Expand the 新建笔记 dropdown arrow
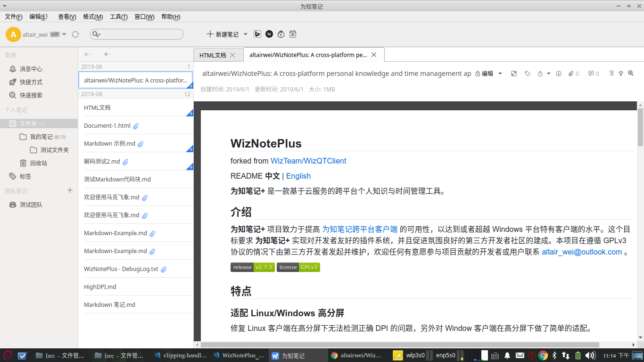644x362 pixels. point(245,34)
